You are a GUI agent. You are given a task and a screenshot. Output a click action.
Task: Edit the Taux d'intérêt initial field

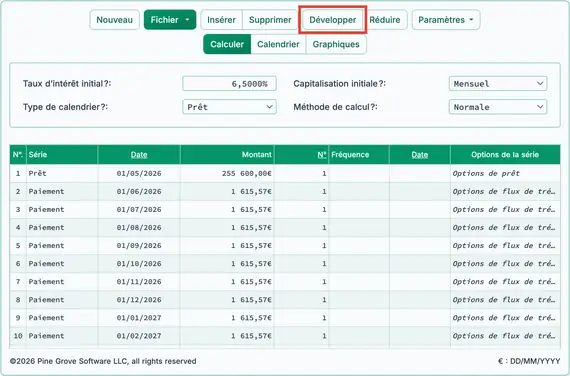tap(229, 84)
